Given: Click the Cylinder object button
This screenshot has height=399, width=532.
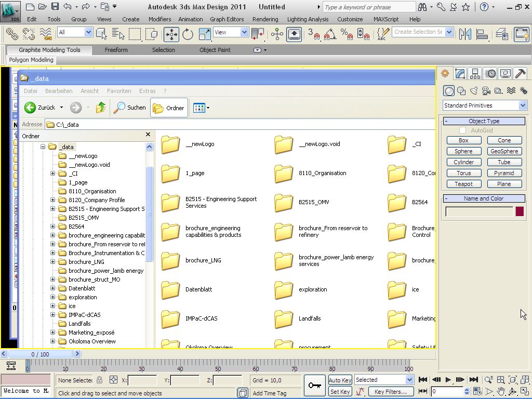Looking at the screenshot, I should point(463,162).
